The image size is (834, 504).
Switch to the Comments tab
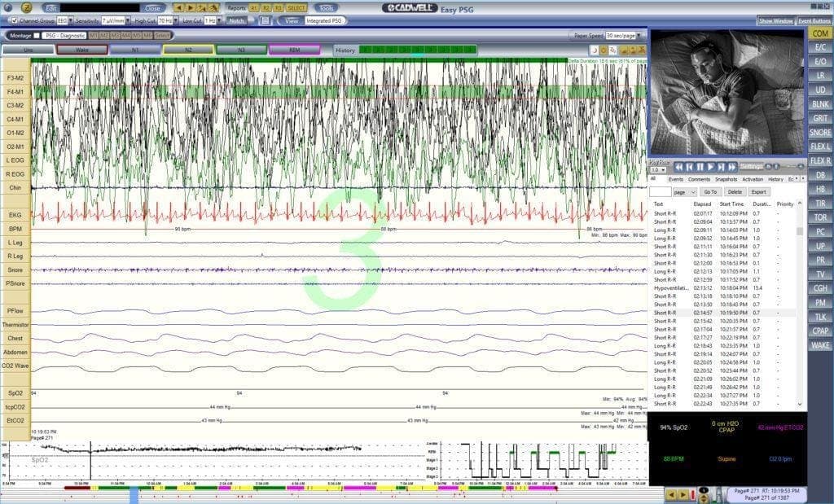[x=699, y=179]
